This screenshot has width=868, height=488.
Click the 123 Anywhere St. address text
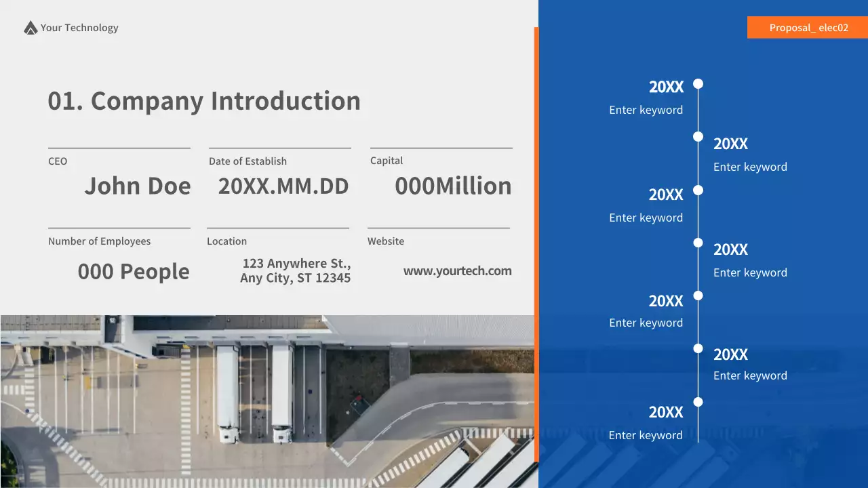pos(296,270)
